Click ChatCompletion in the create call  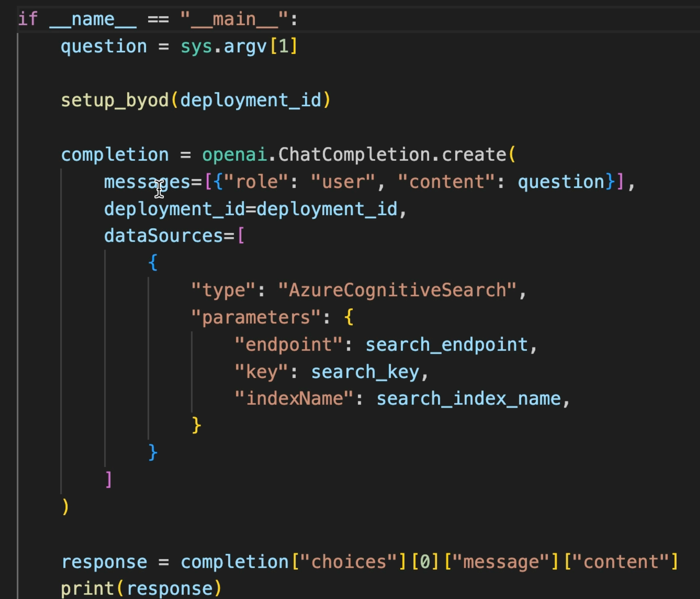coord(354,155)
